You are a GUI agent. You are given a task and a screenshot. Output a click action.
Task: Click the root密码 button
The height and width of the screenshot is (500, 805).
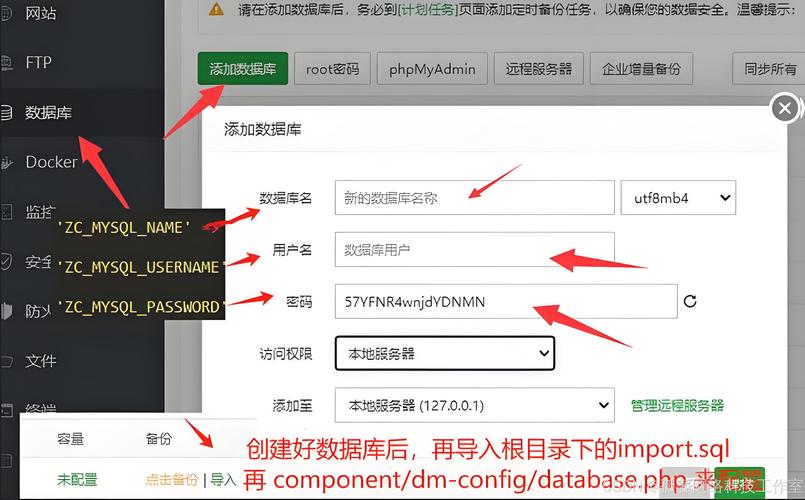332,69
